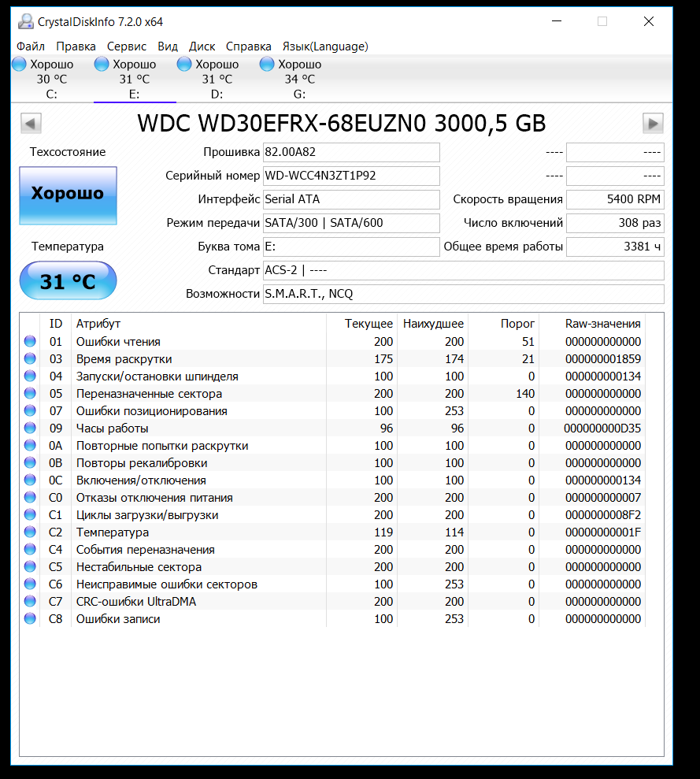Open the Вид menu

[168, 46]
